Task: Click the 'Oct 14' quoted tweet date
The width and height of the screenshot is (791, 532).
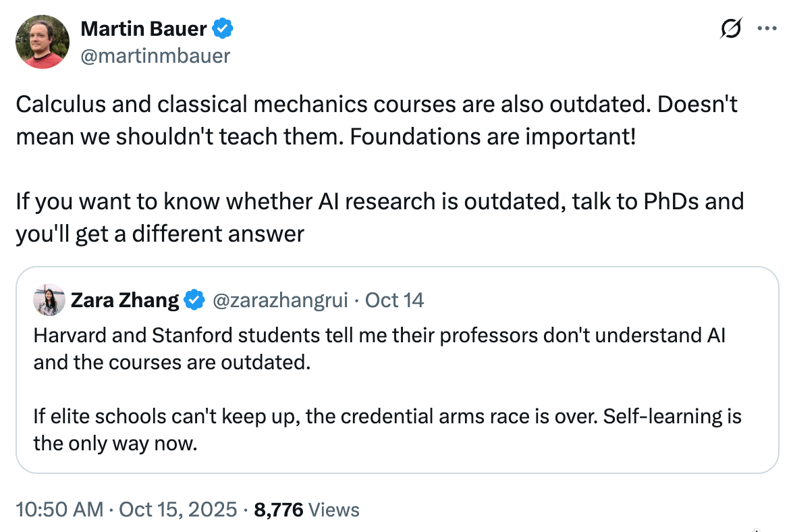Action: [395, 300]
